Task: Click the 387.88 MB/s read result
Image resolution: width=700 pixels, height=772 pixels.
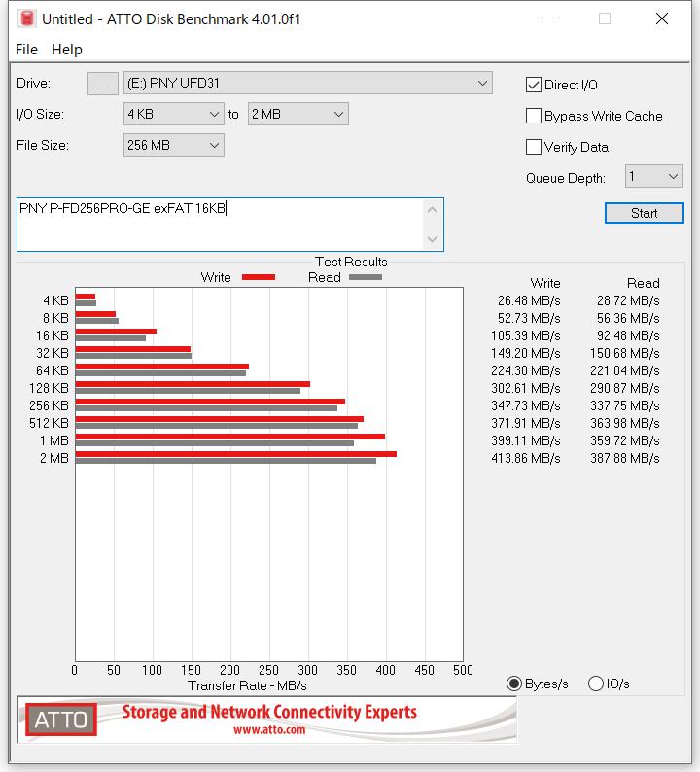Action: pos(625,458)
